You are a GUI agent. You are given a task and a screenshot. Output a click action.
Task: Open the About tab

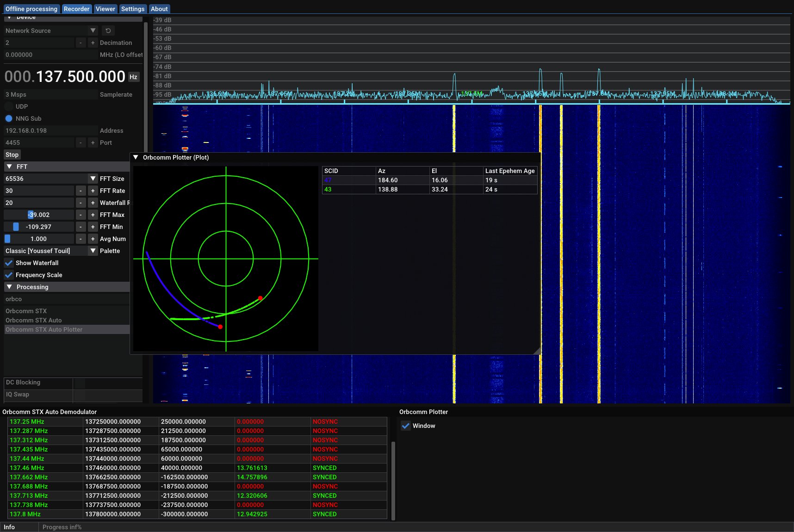[159, 9]
